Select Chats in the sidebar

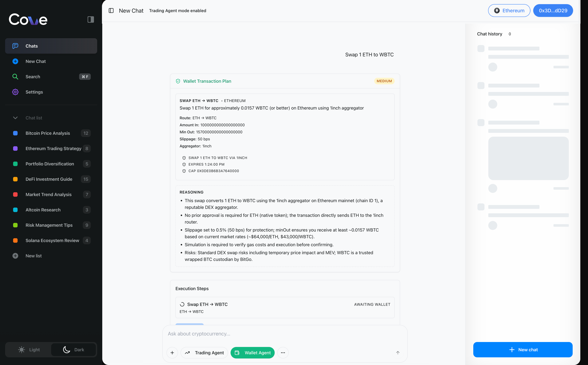tap(32, 46)
